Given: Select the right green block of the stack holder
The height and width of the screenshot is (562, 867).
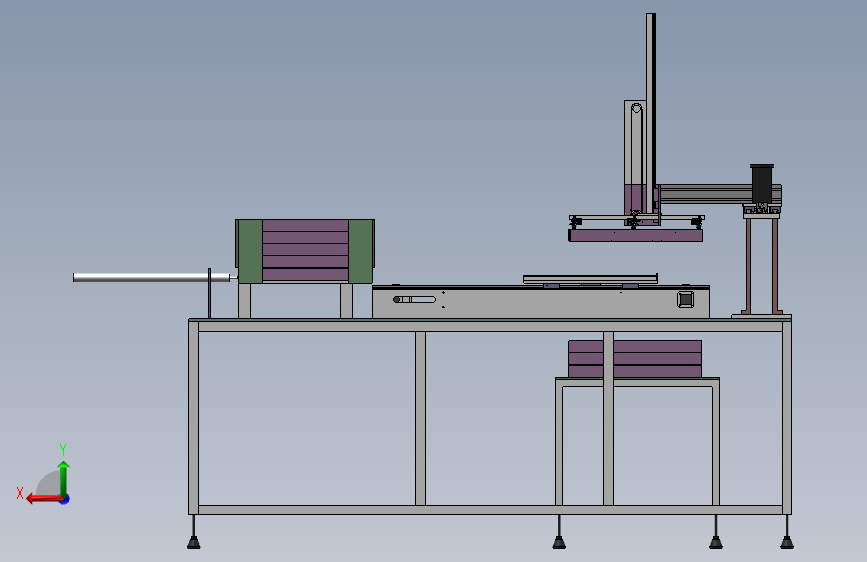Looking at the screenshot, I should pos(361,251).
